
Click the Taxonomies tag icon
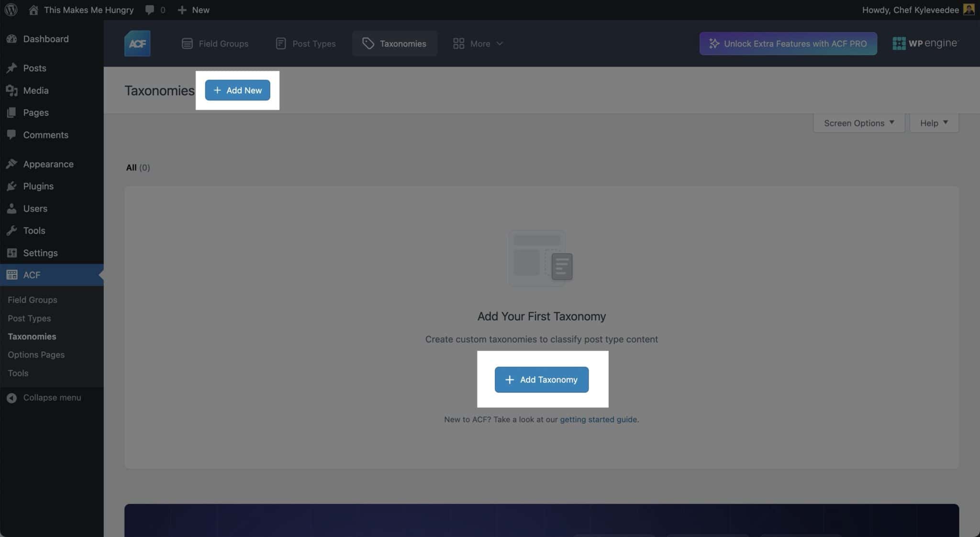[367, 43]
